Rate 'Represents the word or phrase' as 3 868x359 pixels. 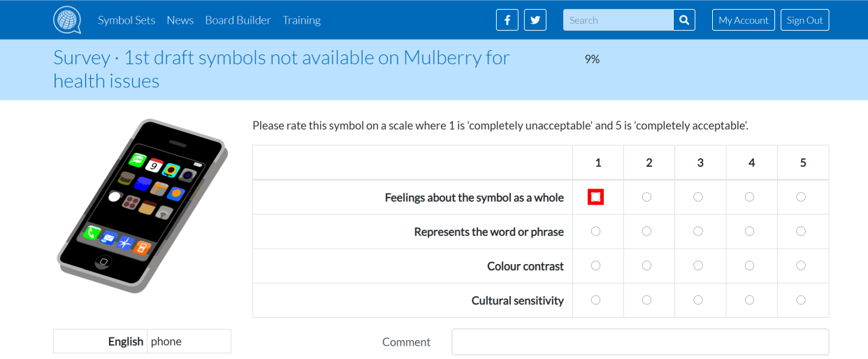[x=698, y=231]
